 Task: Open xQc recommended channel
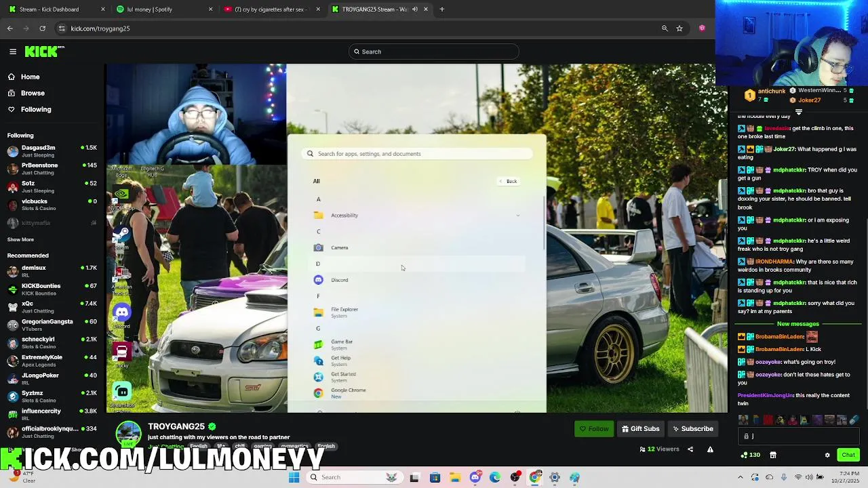[x=52, y=307]
